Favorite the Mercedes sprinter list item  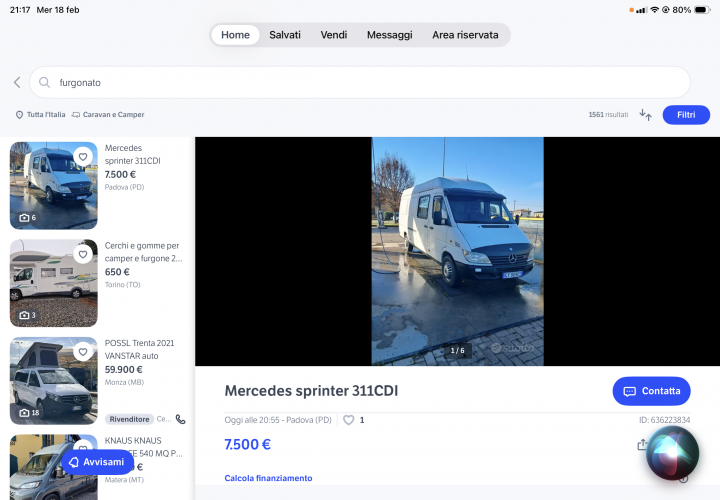83,157
